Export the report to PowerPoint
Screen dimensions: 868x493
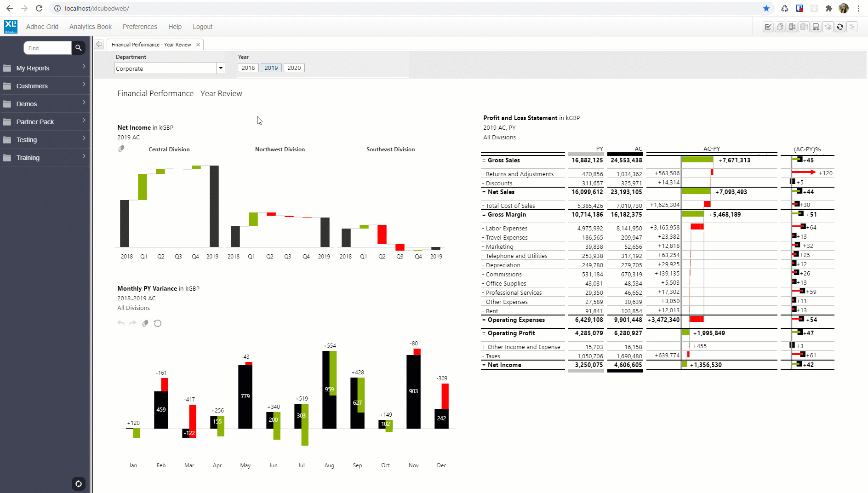coord(804,27)
